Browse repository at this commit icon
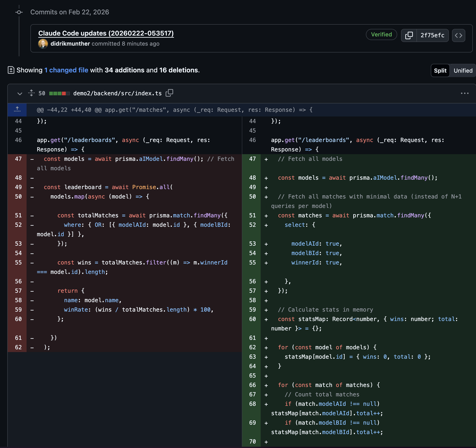476x448 pixels. click(458, 35)
